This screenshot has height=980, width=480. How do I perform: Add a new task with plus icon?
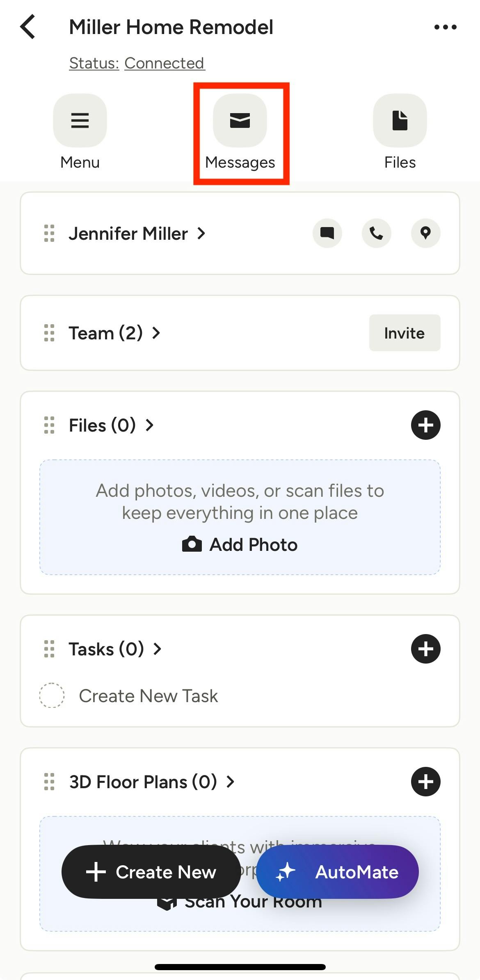coord(426,649)
